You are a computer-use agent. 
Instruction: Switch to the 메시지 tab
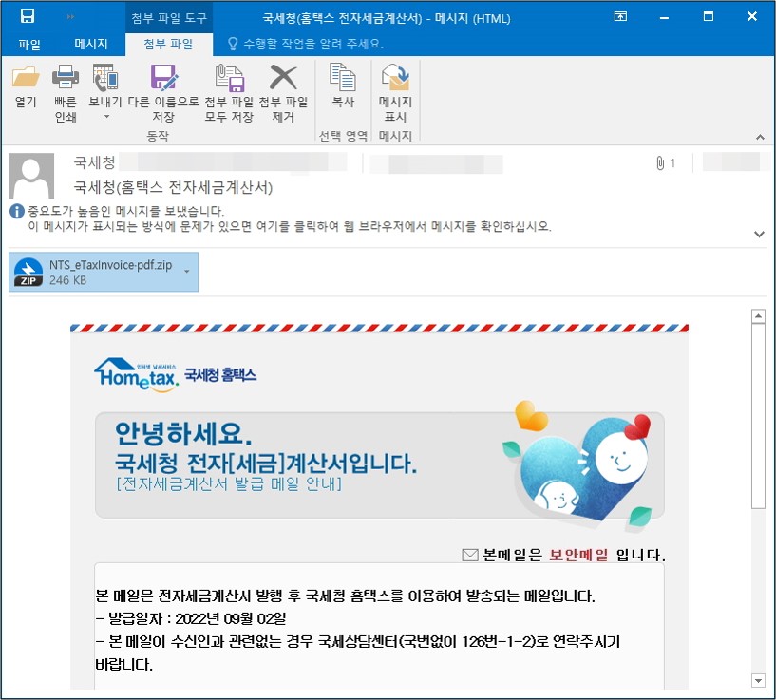[x=91, y=44]
